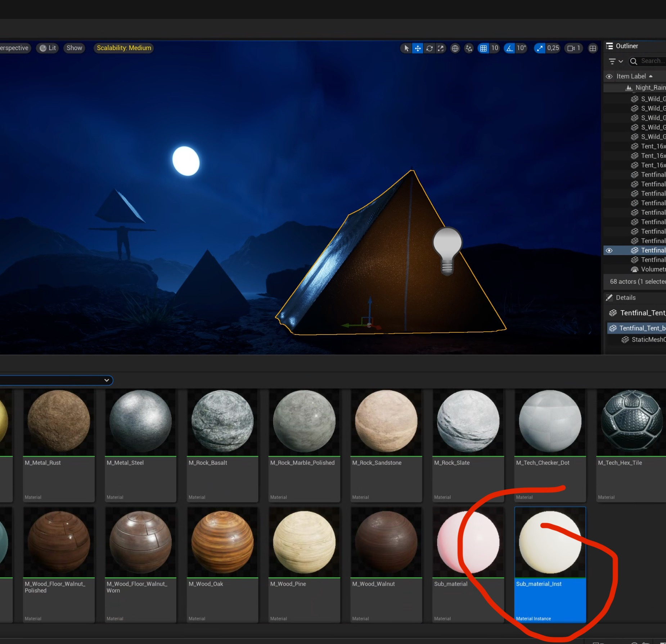
Task: Switch to the Rotate gizmo tool
Action: 429,48
